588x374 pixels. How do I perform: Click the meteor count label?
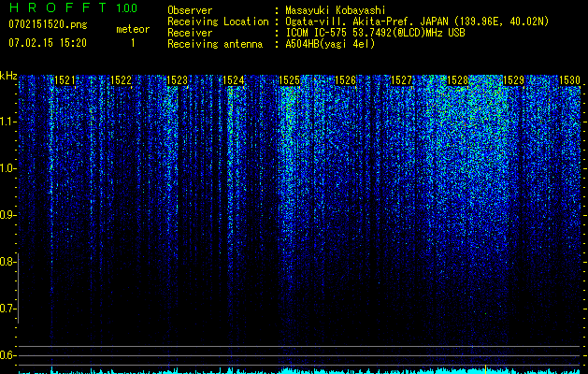(133, 29)
